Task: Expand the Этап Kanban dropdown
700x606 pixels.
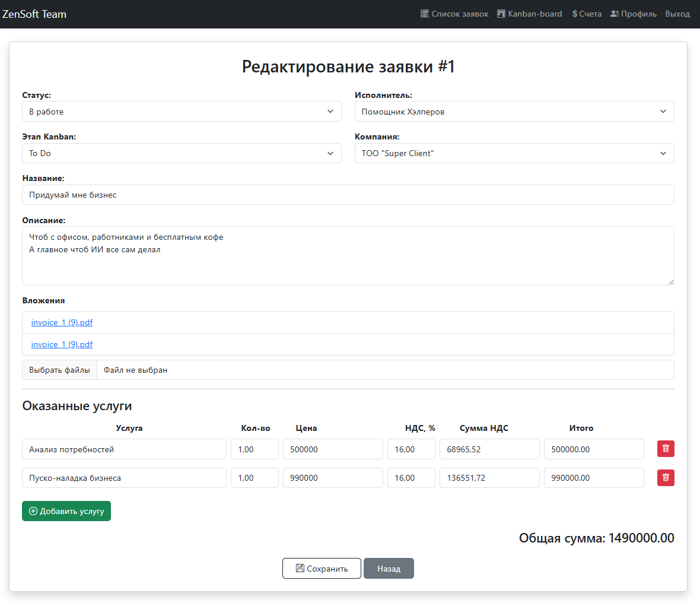Action: point(182,153)
